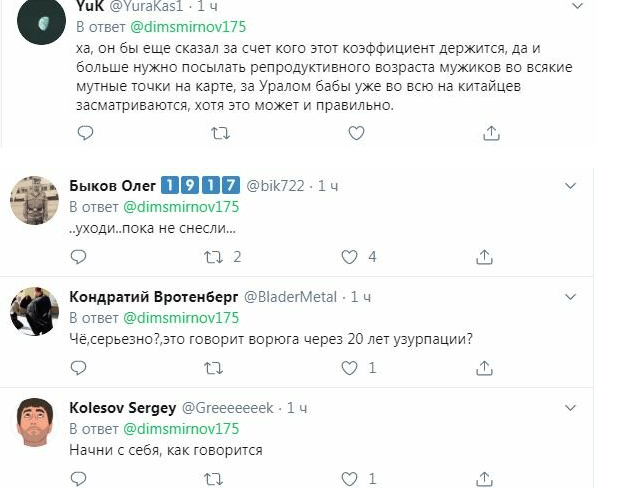Open YuK's tweet options chevron
The image size is (618, 488).
[x=577, y=6]
